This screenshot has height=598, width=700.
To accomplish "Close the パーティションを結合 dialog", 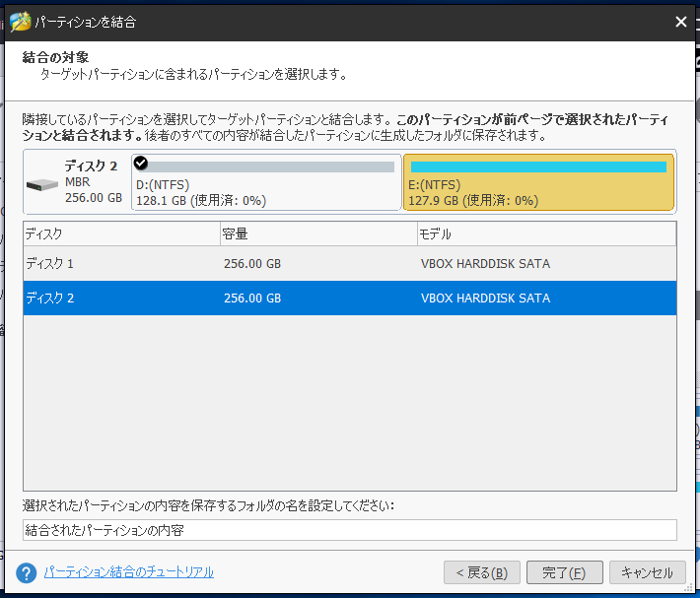I will tap(681, 22).
